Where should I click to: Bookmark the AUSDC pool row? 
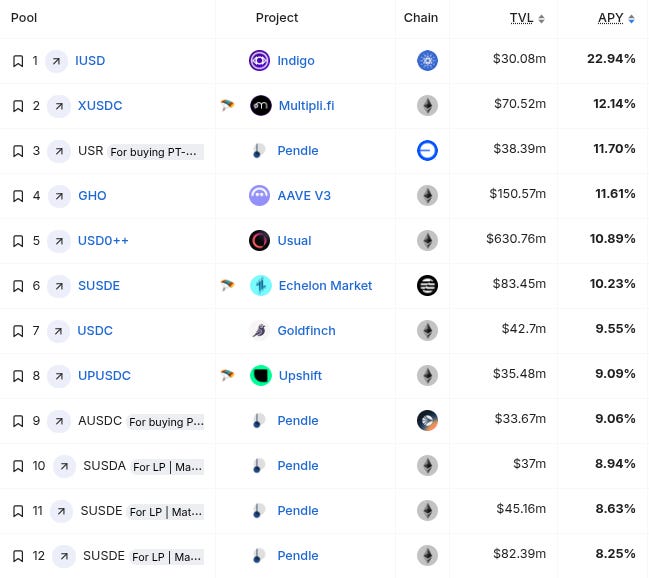tap(18, 421)
